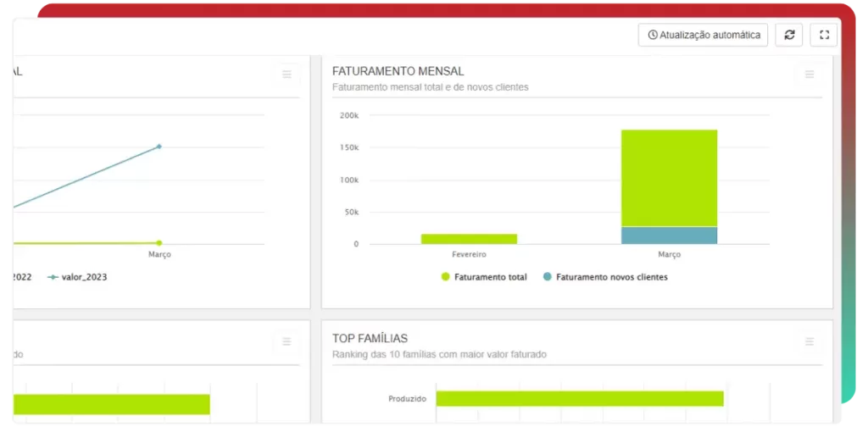This screenshot has height=427, width=868.
Task: Open the Top Famílias chart hamburger menu
Action: 810,341
